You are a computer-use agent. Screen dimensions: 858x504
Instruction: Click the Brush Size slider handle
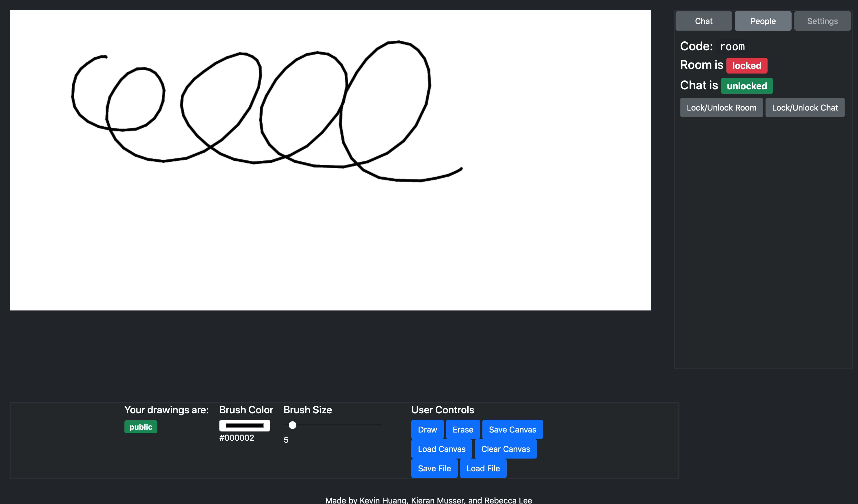point(293,425)
